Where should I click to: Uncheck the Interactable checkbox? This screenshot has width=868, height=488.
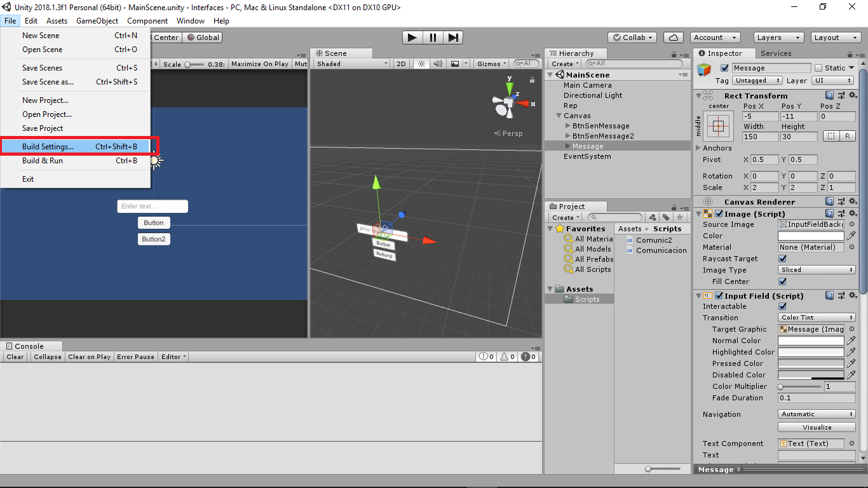[x=782, y=306]
